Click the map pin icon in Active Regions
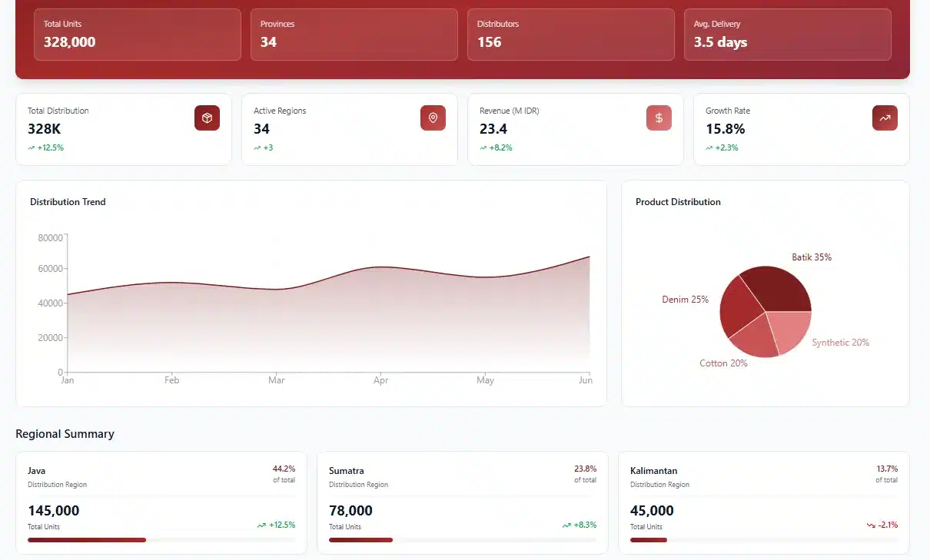The height and width of the screenshot is (560, 930). tap(433, 118)
